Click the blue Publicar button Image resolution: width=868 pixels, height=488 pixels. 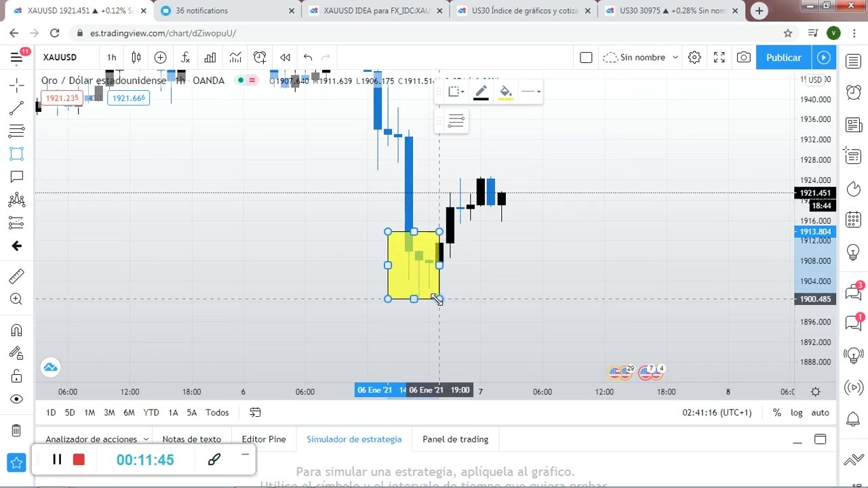(783, 58)
